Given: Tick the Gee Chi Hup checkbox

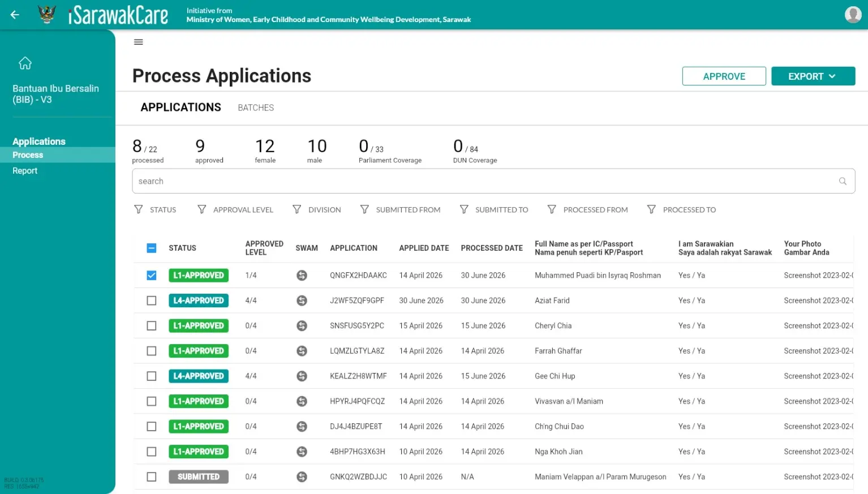Looking at the screenshot, I should [x=151, y=376].
